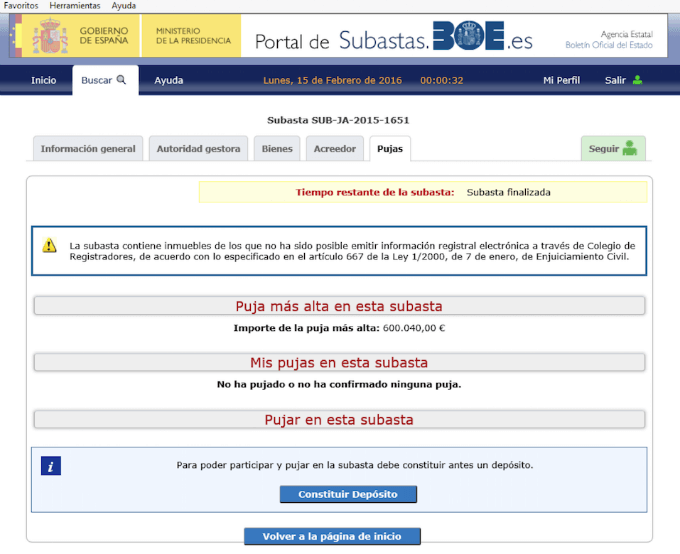Go to Inicio in navigation bar
The width and height of the screenshot is (680, 554).
pos(43,80)
